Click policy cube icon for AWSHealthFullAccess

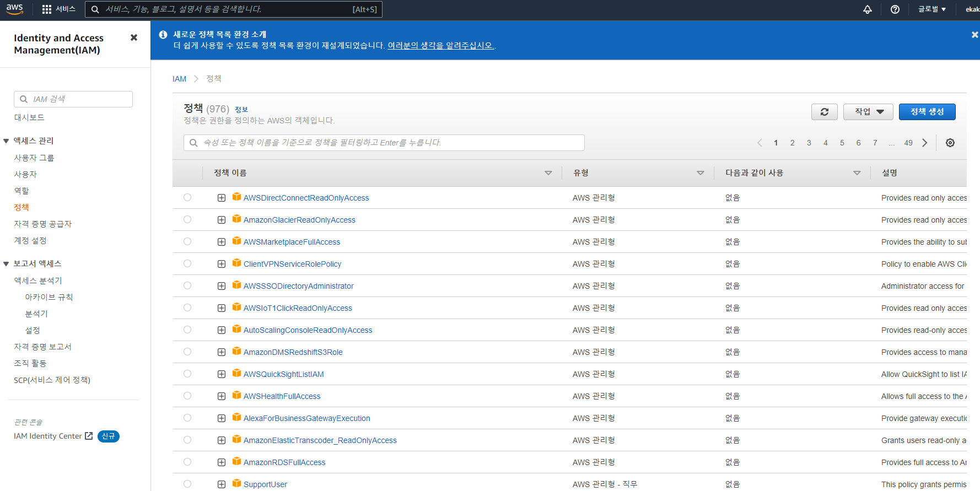click(237, 395)
